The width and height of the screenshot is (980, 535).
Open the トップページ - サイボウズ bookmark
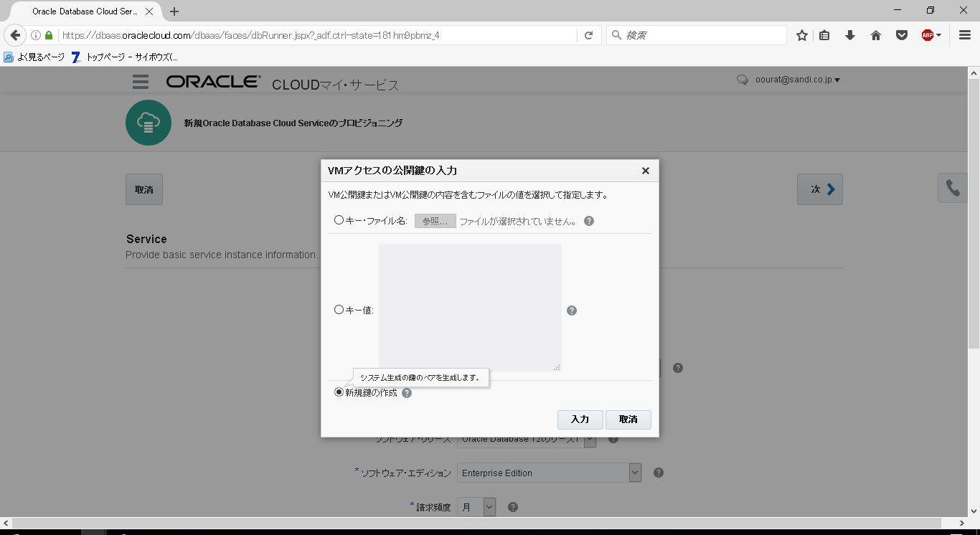coord(125,57)
